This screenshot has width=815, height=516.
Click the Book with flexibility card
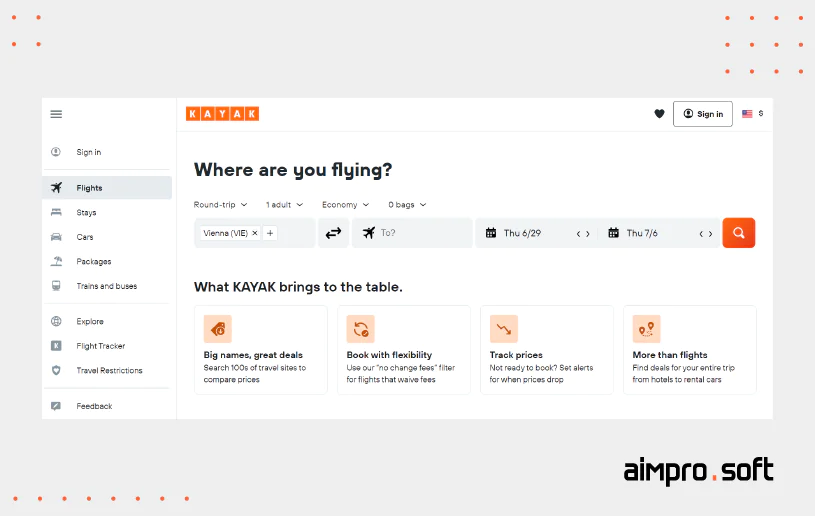pyautogui.click(x=404, y=350)
